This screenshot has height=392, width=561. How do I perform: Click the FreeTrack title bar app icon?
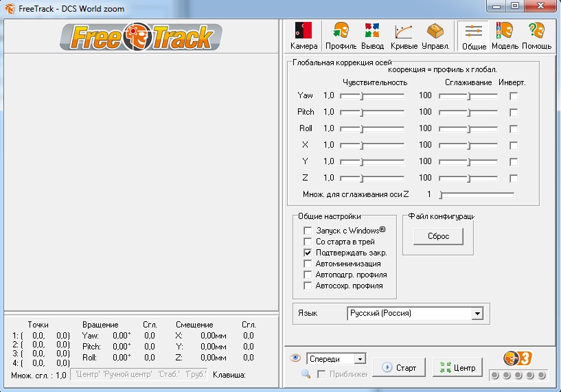pyautogui.click(x=10, y=8)
